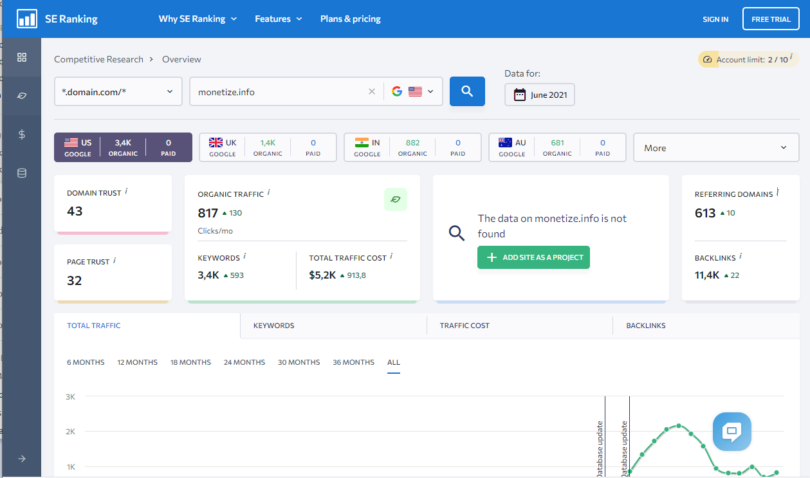Click the Referring Domains value 613
This screenshot has height=478, width=810.
coord(705,213)
